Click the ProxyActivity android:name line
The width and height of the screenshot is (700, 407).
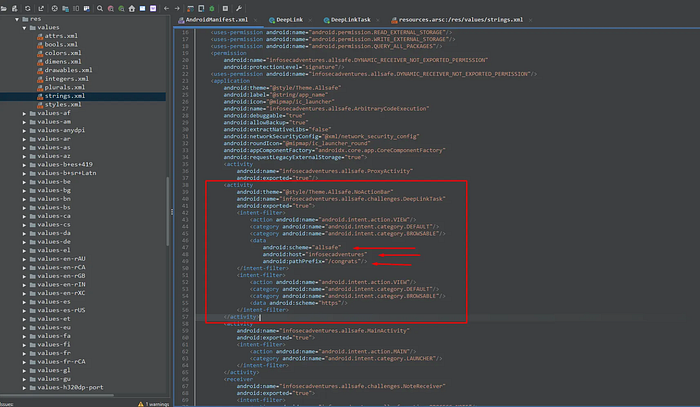point(325,171)
